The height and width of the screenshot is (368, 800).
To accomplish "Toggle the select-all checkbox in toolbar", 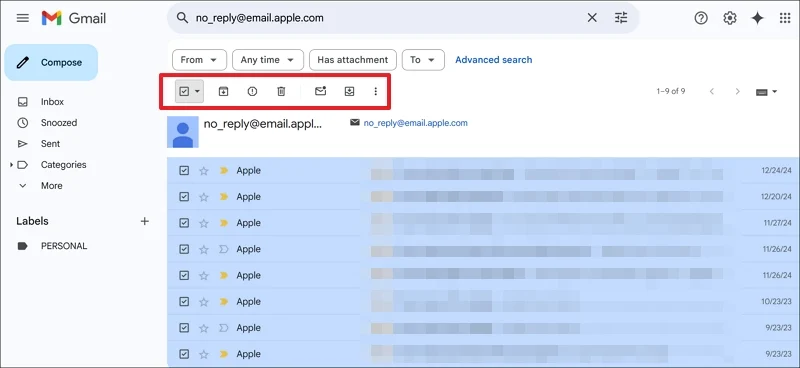I will coord(184,91).
